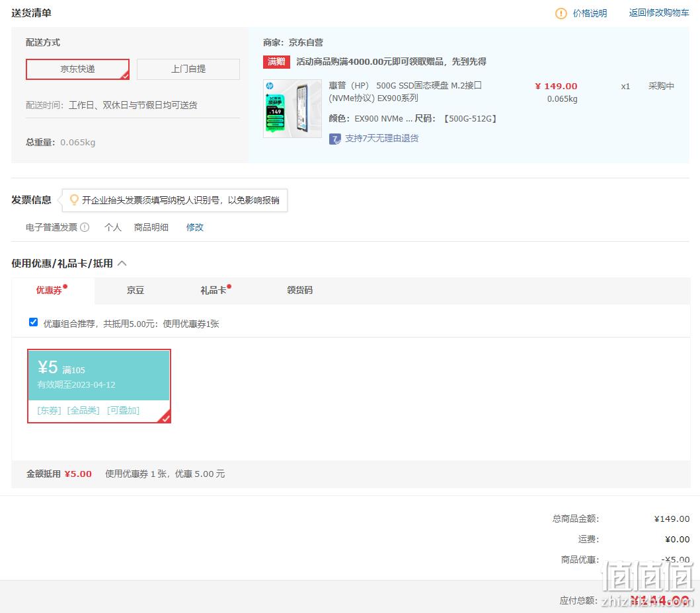Click the 配送时间 delivery schedule text

tap(112, 105)
